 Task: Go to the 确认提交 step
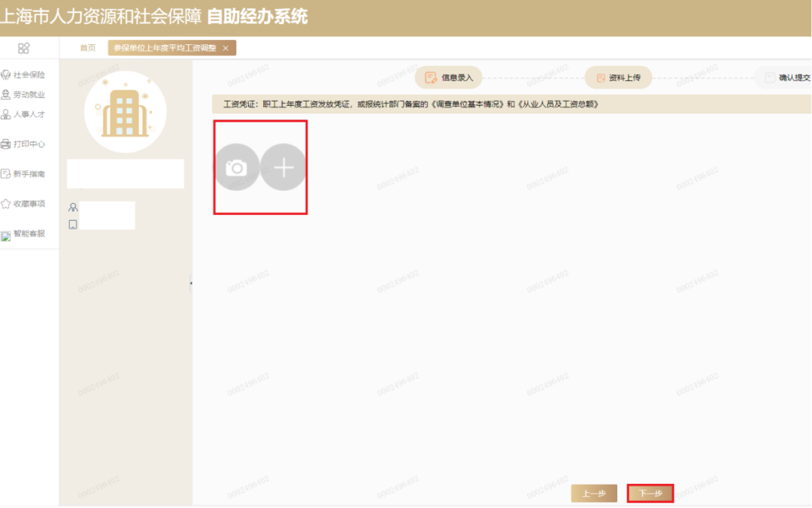[x=784, y=77]
